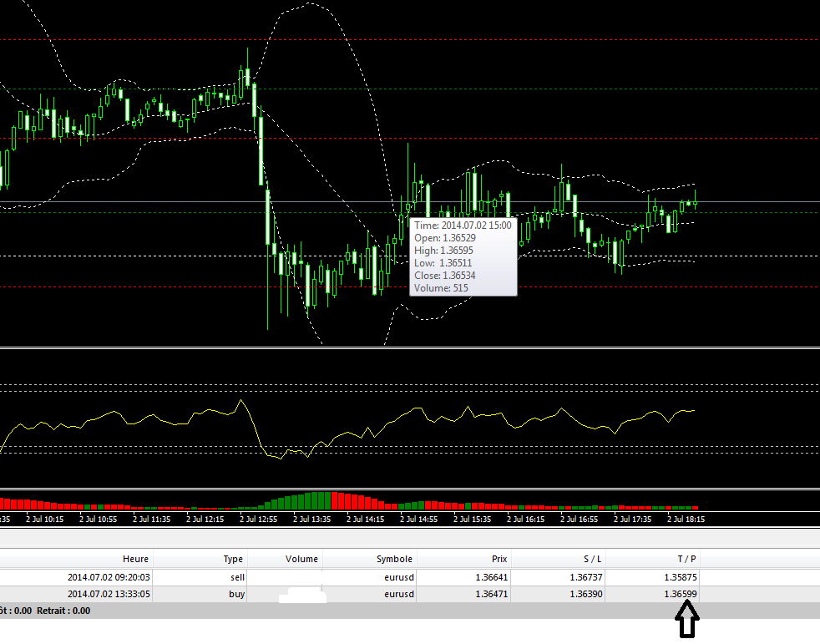This screenshot has height=644, width=820.
Task: Click eurusd symbol in the sell row
Action: (399, 577)
